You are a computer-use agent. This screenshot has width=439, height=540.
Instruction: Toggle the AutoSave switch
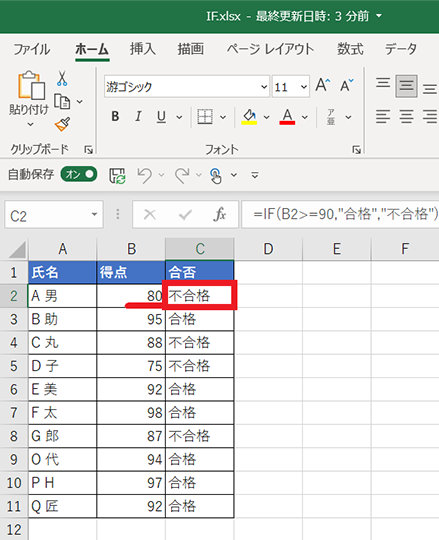(x=79, y=174)
